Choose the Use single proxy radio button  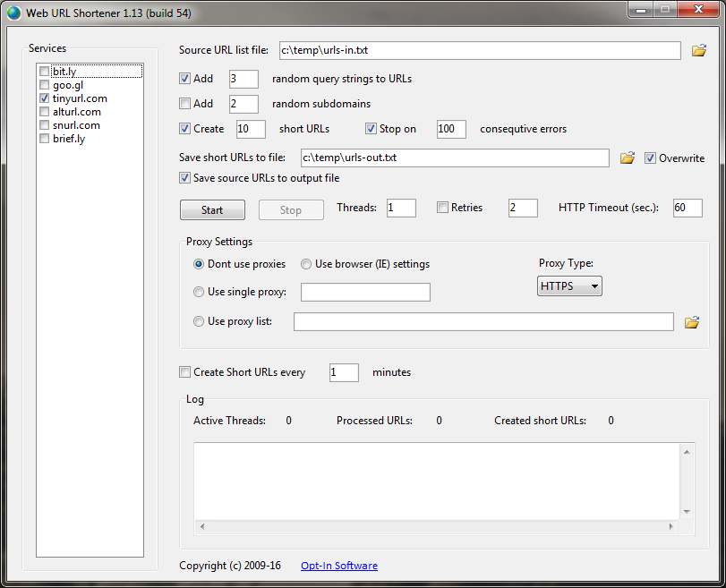point(199,292)
